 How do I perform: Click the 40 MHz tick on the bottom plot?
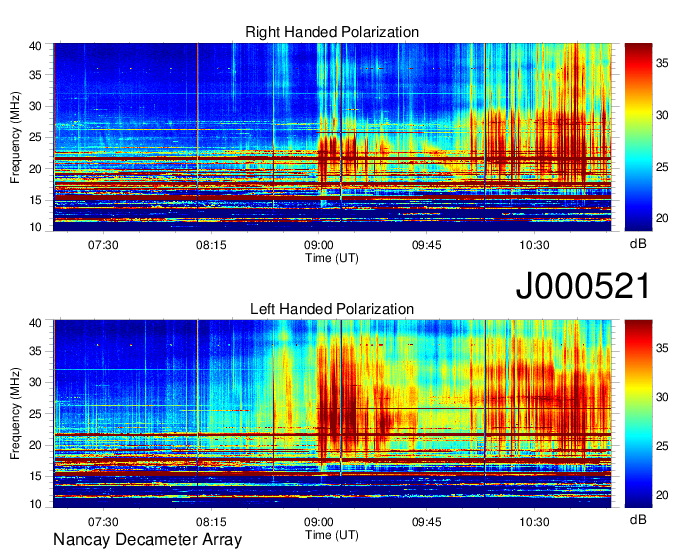point(36,323)
